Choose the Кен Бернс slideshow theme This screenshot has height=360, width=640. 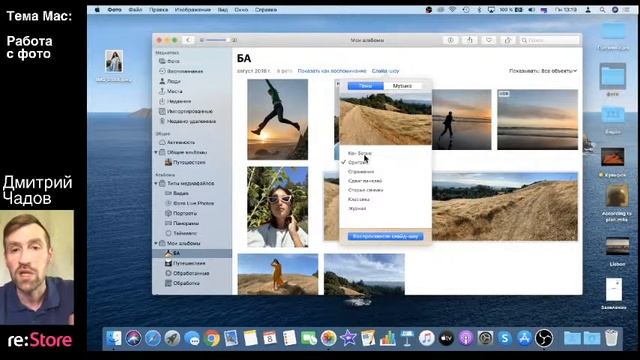(360, 153)
